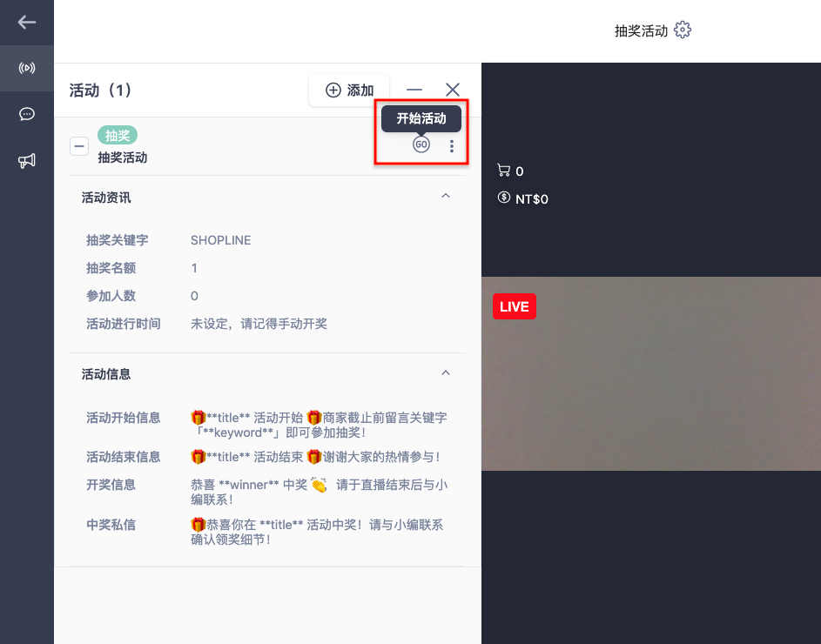Open the gear settings next to 抽奖活动
821x644 pixels.
683,30
